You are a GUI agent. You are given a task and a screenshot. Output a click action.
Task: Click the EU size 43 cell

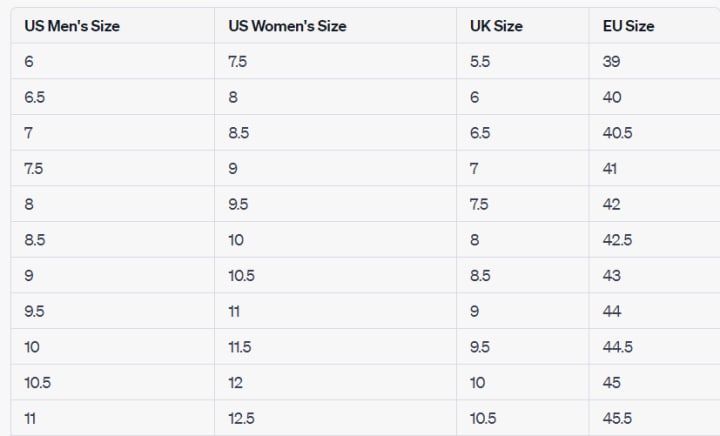[612, 276]
